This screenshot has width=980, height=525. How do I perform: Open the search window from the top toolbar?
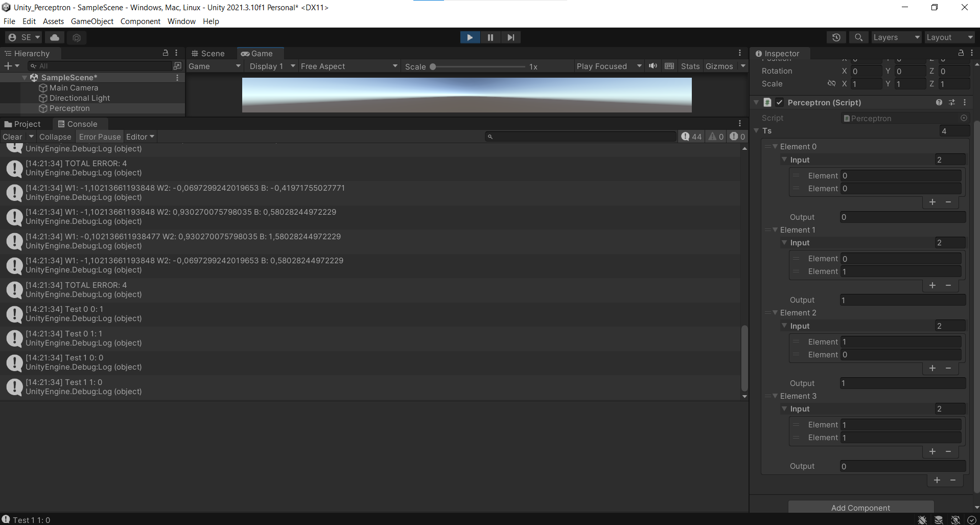tap(858, 37)
